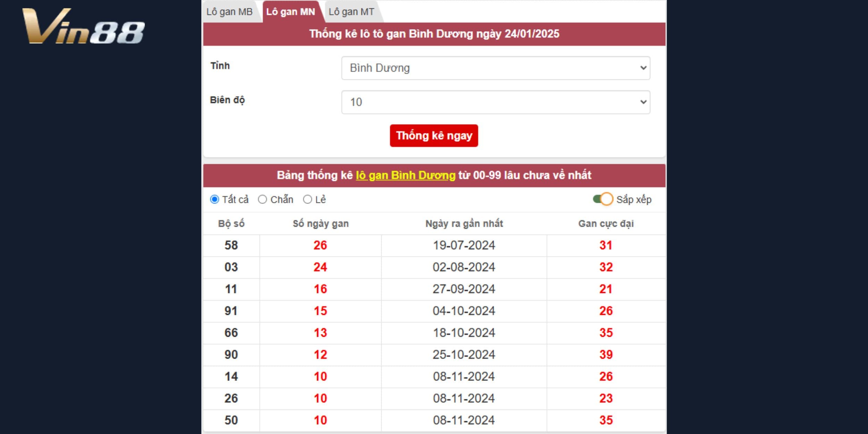Click max gan value 21 for number 11
The width and height of the screenshot is (868, 434).
pyautogui.click(x=606, y=289)
